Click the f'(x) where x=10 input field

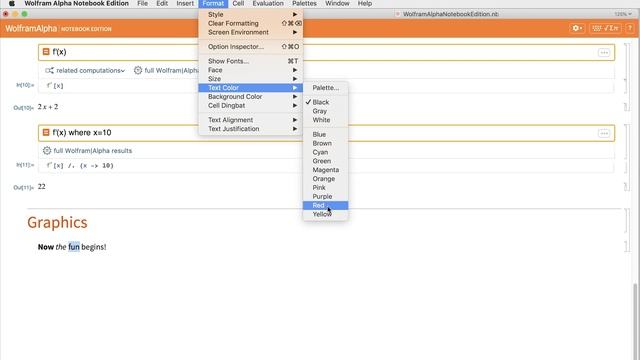pos(326,133)
